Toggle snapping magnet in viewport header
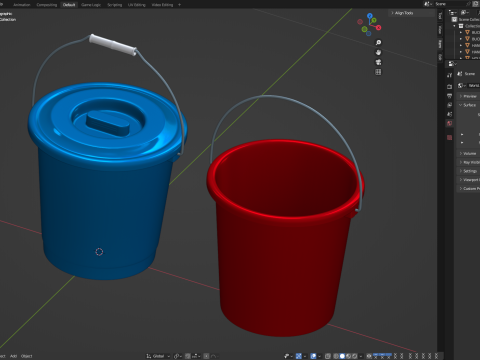Viewport: 480px width, 360px height. pos(188,356)
